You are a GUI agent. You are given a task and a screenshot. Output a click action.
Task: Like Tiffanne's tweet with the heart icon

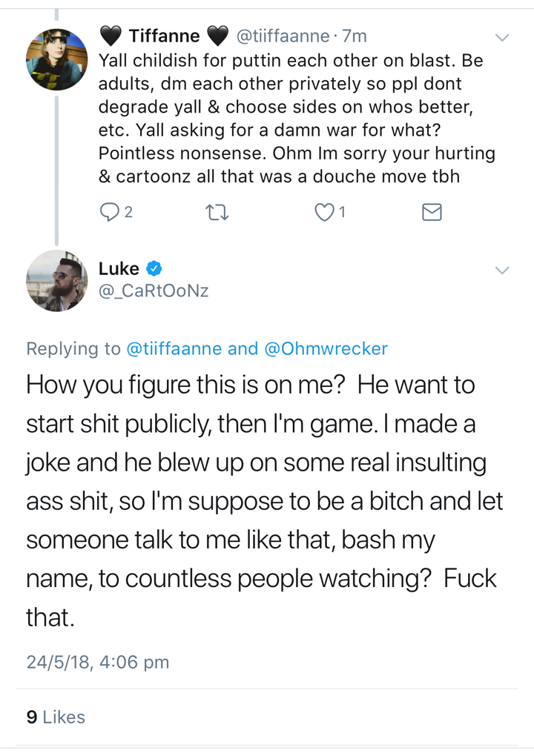[x=324, y=212]
